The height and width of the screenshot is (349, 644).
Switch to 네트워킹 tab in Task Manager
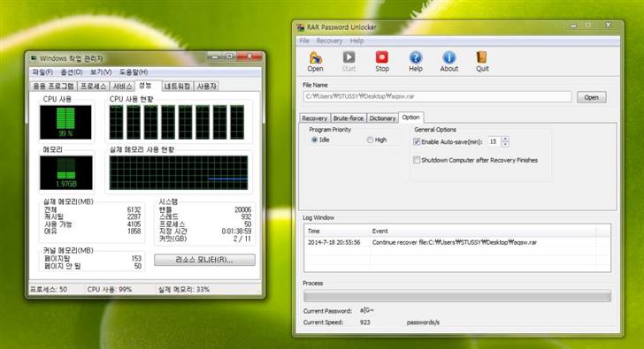pyautogui.click(x=177, y=86)
